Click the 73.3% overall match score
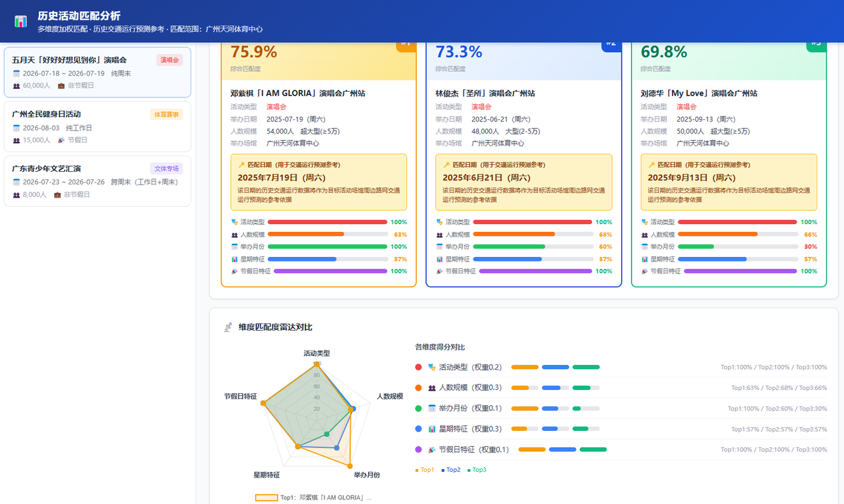The height and width of the screenshot is (504, 844). coord(459,52)
